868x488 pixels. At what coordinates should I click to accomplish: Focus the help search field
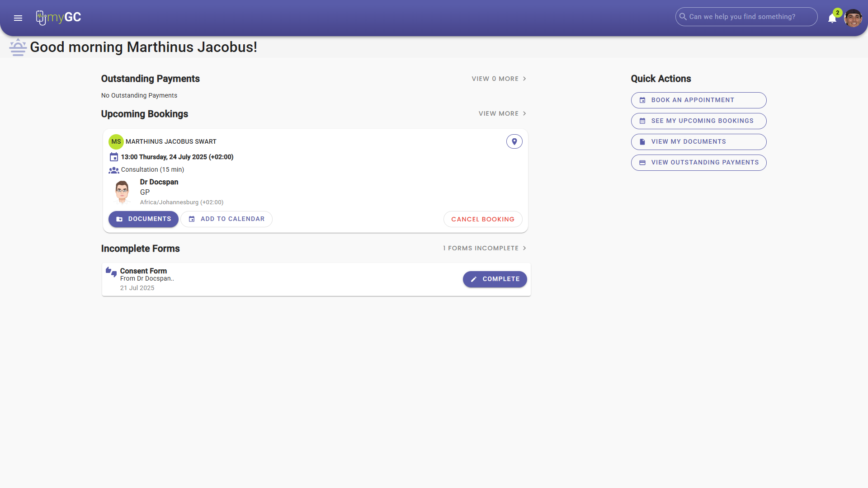750,17
